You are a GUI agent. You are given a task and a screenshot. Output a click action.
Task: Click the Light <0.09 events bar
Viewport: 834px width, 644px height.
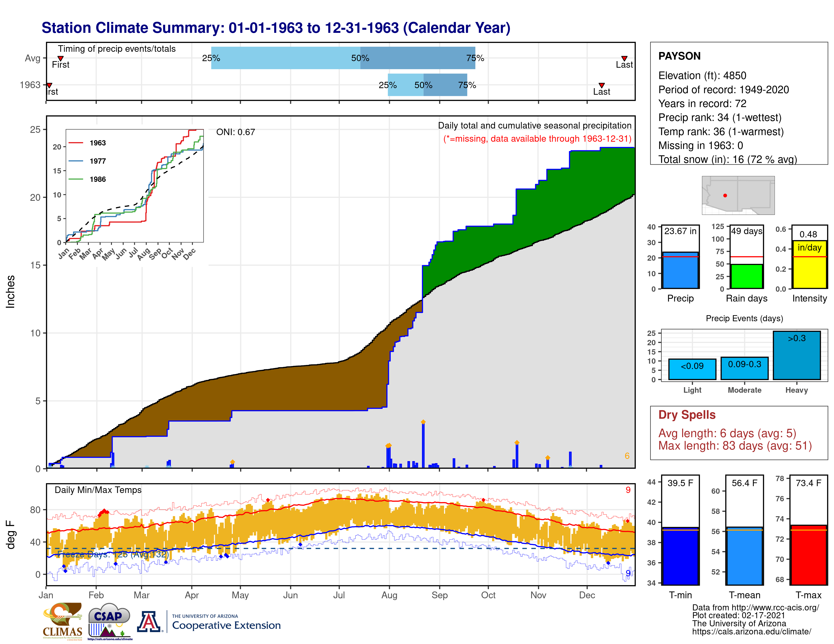692,369
